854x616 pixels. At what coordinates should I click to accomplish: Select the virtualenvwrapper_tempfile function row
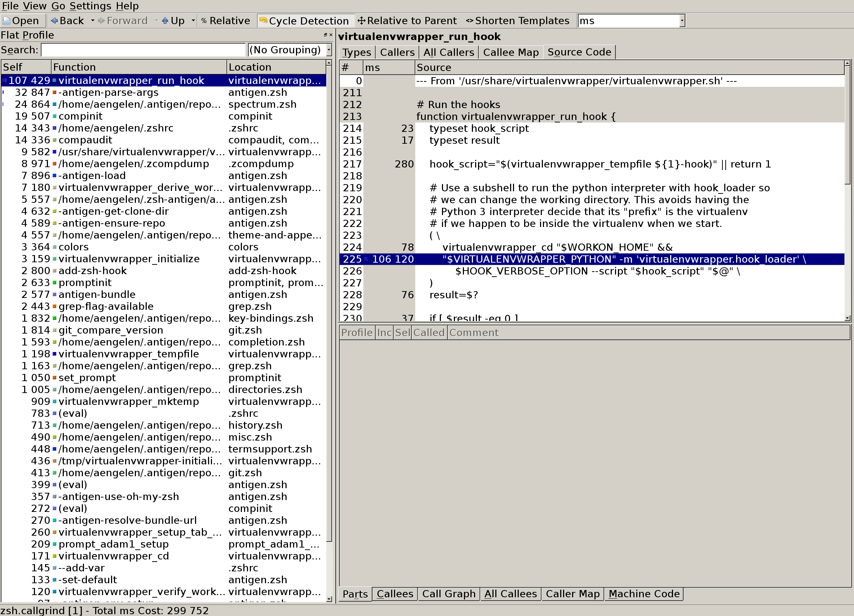pyautogui.click(x=163, y=354)
